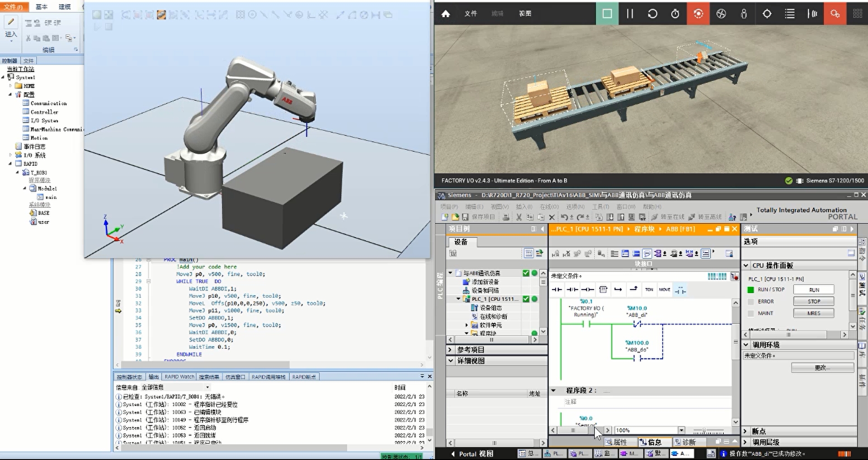Collapse the RAPID node in controller tree
The width and height of the screenshot is (868, 460).
(10, 164)
